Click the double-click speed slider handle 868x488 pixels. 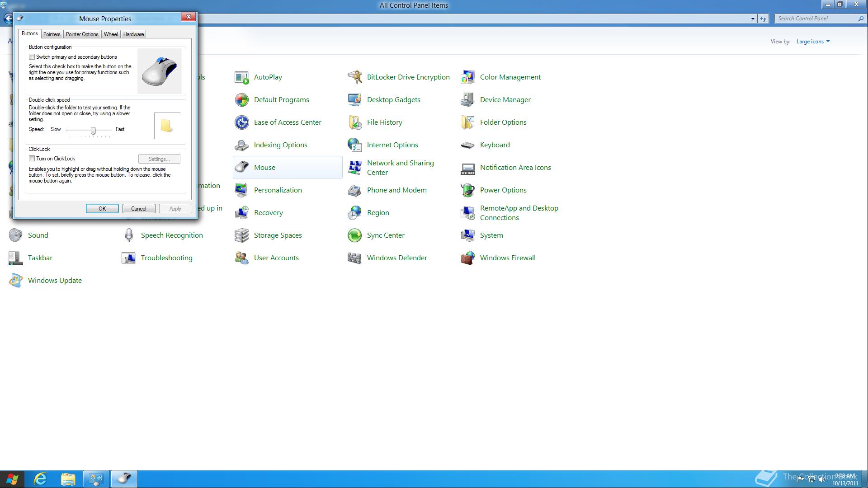tap(93, 131)
